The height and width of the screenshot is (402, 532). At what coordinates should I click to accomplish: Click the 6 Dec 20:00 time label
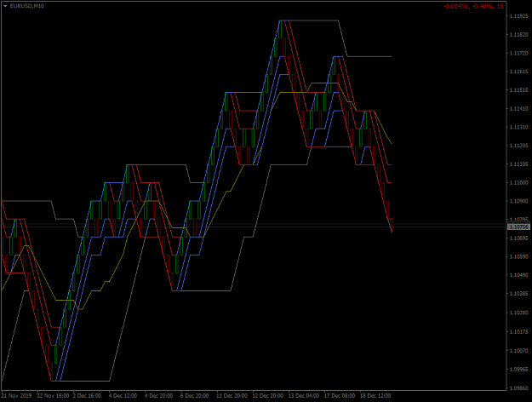point(194,396)
